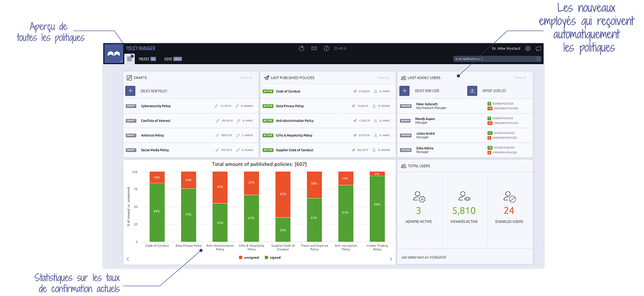Click Show all in Drafts panel
The height and width of the screenshot is (296, 644).
pos(246,78)
